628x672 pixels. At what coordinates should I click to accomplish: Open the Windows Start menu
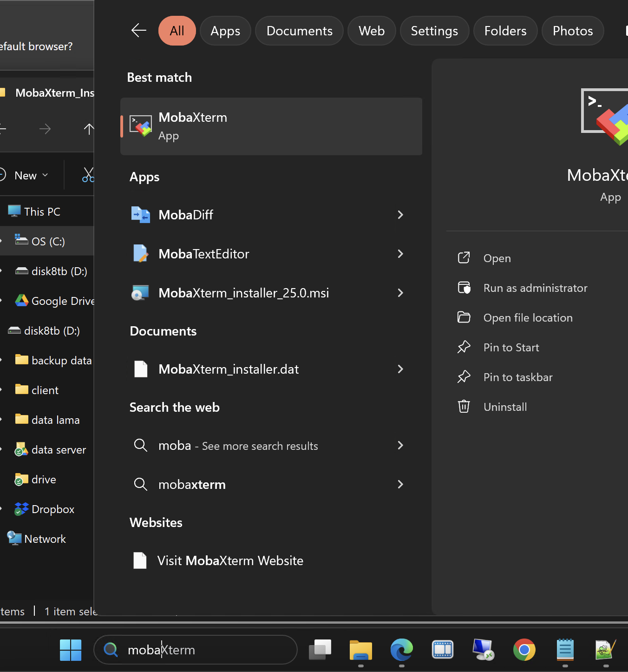[71, 650]
